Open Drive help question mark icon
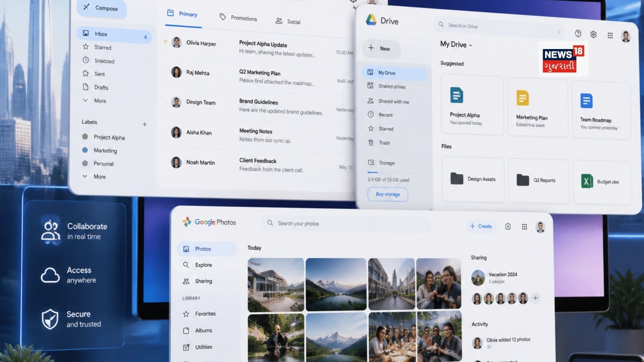This screenshot has width=644, height=362. (578, 33)
